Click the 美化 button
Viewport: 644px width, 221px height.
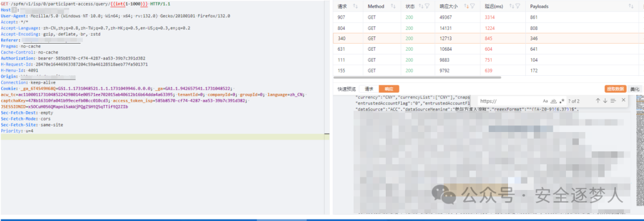(634, 89)
